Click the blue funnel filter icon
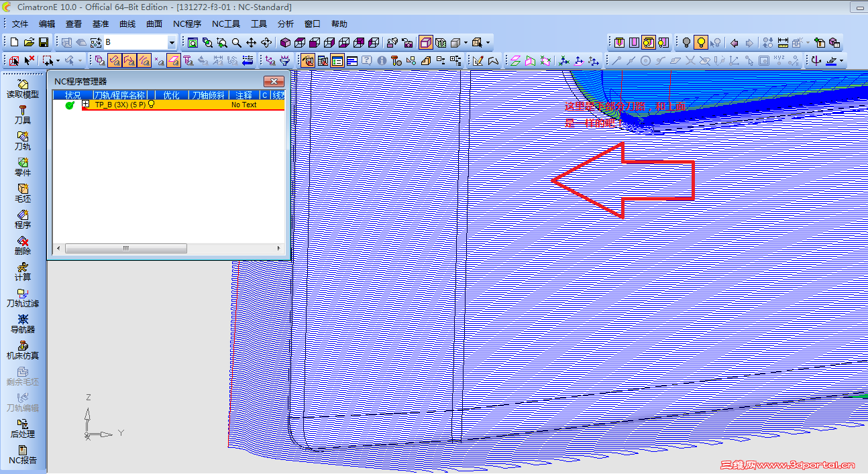 tap(284, 60)
